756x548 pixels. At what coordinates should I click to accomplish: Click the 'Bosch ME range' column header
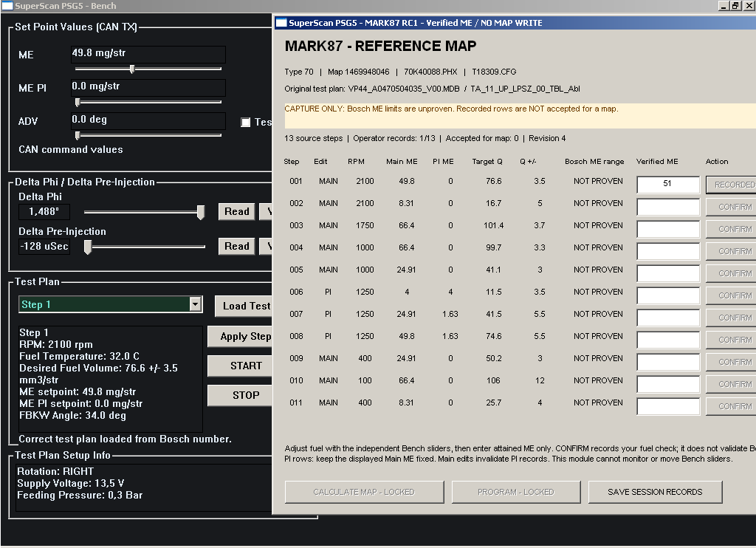click(594, 162)
